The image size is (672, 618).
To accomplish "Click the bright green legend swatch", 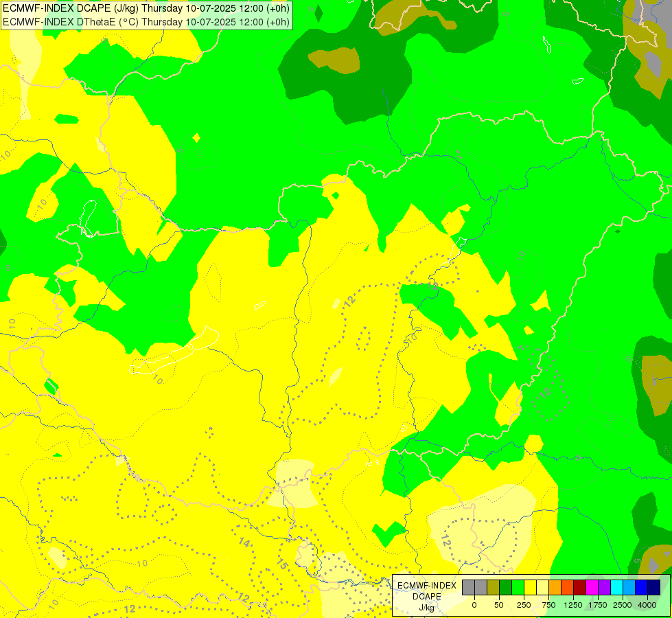I will coord(518,587).
